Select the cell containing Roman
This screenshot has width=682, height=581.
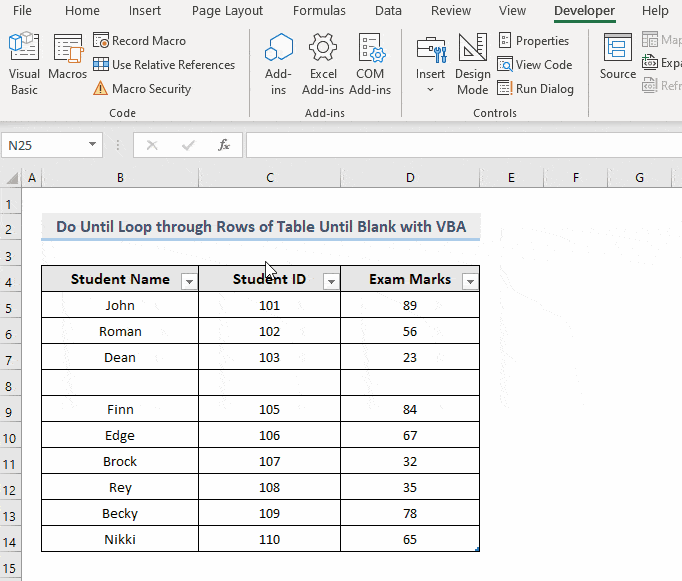pos(120,331)
